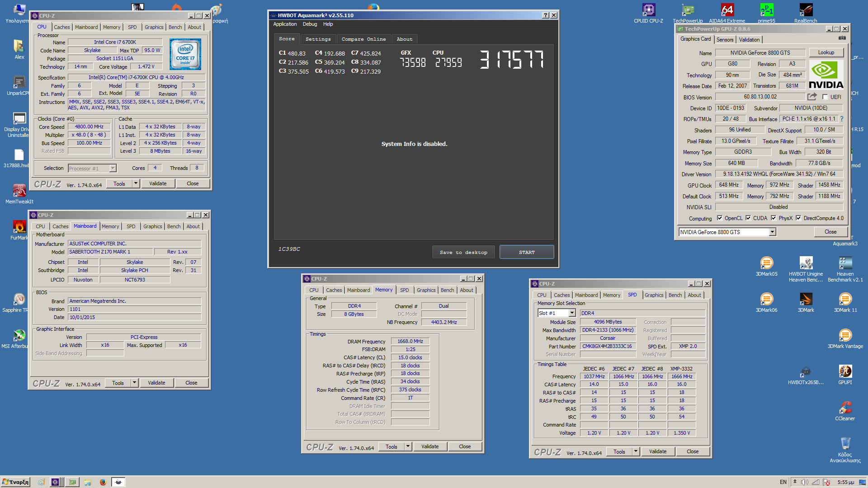Open the MSI Afterburner desktop icon
The image size is (868, 488).
[14, 338]
